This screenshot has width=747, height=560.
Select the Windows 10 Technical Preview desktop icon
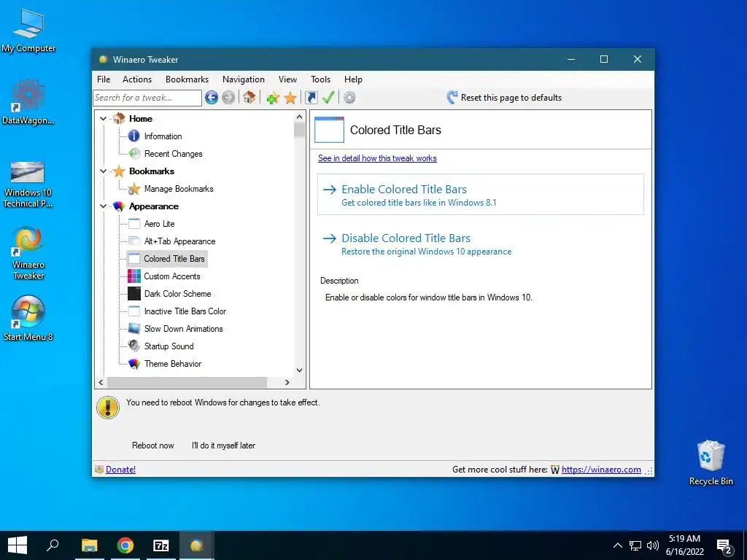coord(28,184)
